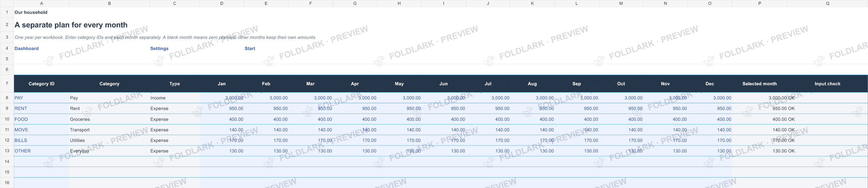Viewport: 868px width, 188px height.
Task: Click the PAY category ID cell
Action: (x=42, y=98)
